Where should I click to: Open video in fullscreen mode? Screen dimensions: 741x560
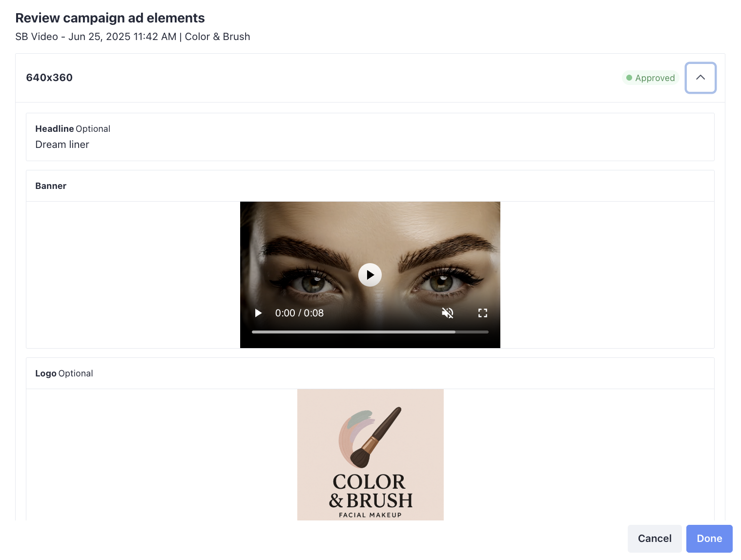pyautogui.click(x=483, y=313)
